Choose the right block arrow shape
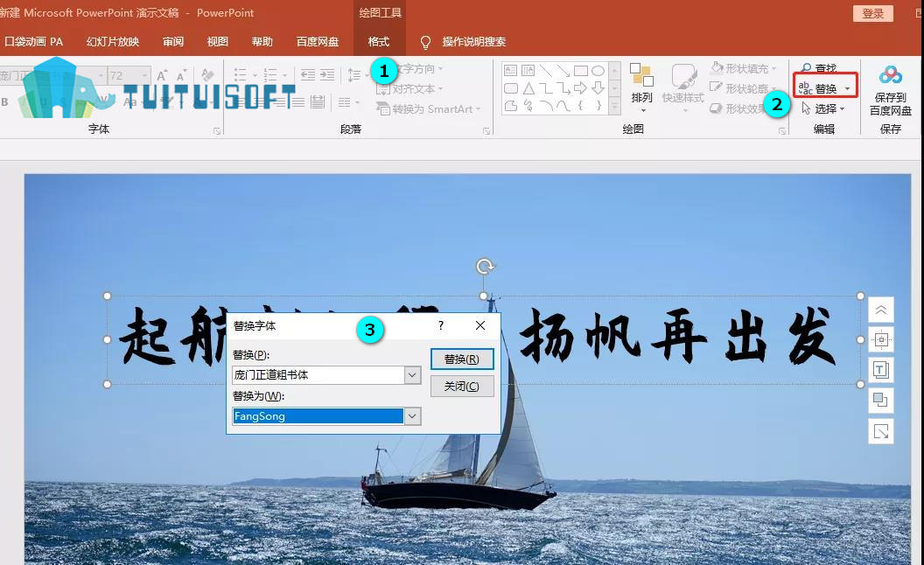The height and width of the screenshot is (565, 924). click(x=580, y=88)
